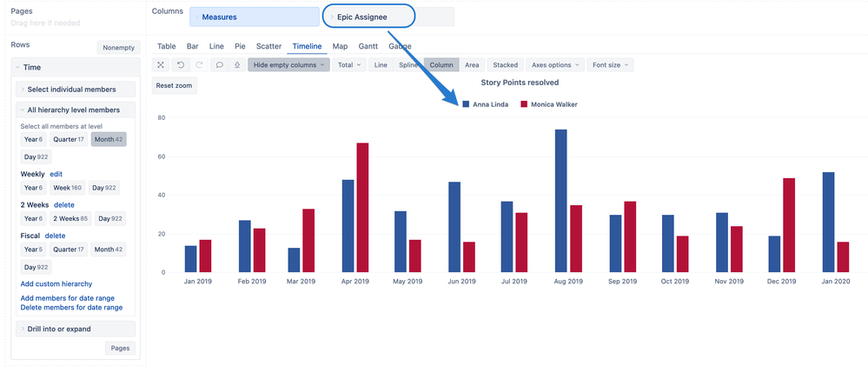Open the Total dropdown
868x373 pixels.
click(x=348, y=65)
